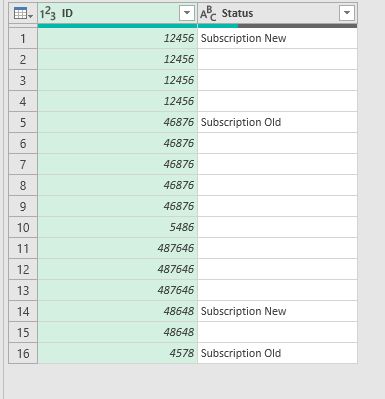Click the Status column quality bar

[x=277, y=26]
